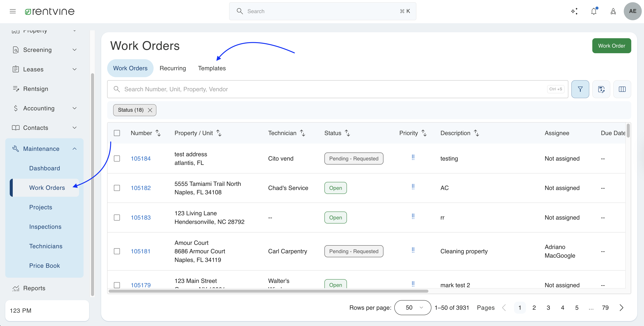Open the saved views edit icon
This screenshot has width=644, height=326.
pyautogui.click(x=601, y=89)
